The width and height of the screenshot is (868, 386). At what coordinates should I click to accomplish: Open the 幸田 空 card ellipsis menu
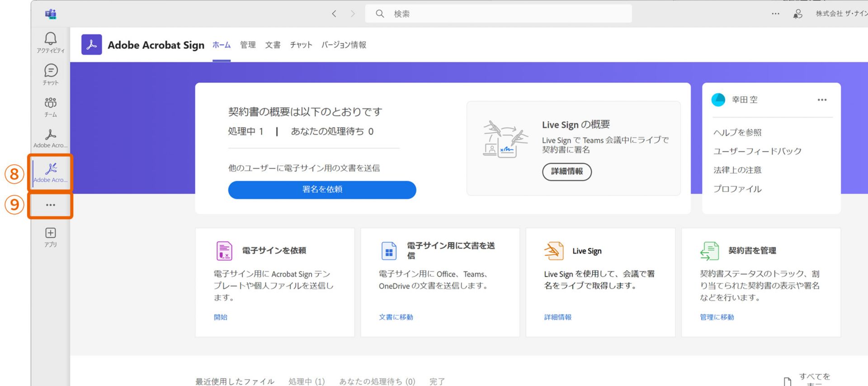(x=822, y=100)
